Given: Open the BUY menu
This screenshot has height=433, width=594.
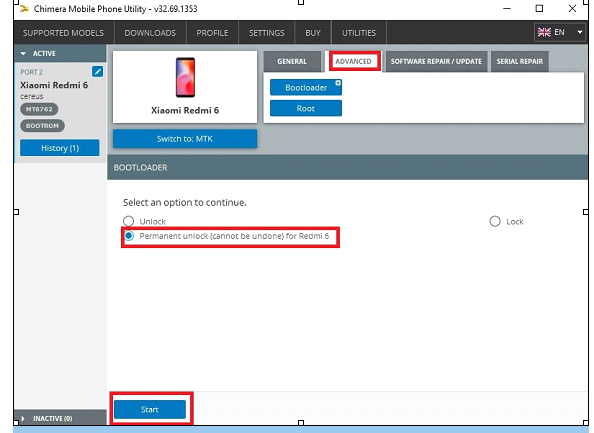Looking at the screenshot, I should click(313, 33).
